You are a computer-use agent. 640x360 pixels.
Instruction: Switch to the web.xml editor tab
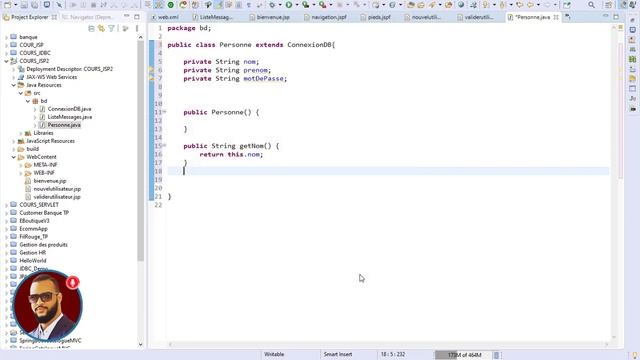pyautogui.click(x=165, y=17)
